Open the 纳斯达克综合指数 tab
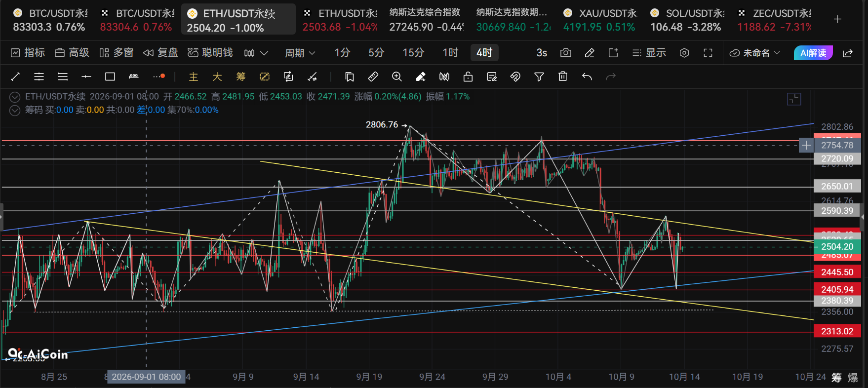 [x=426, y=20]
